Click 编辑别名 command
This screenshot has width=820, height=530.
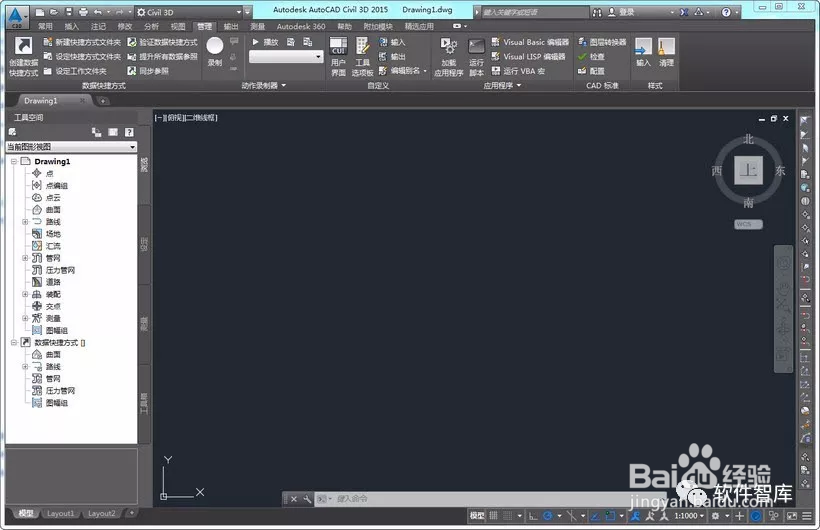click(403, 71)
